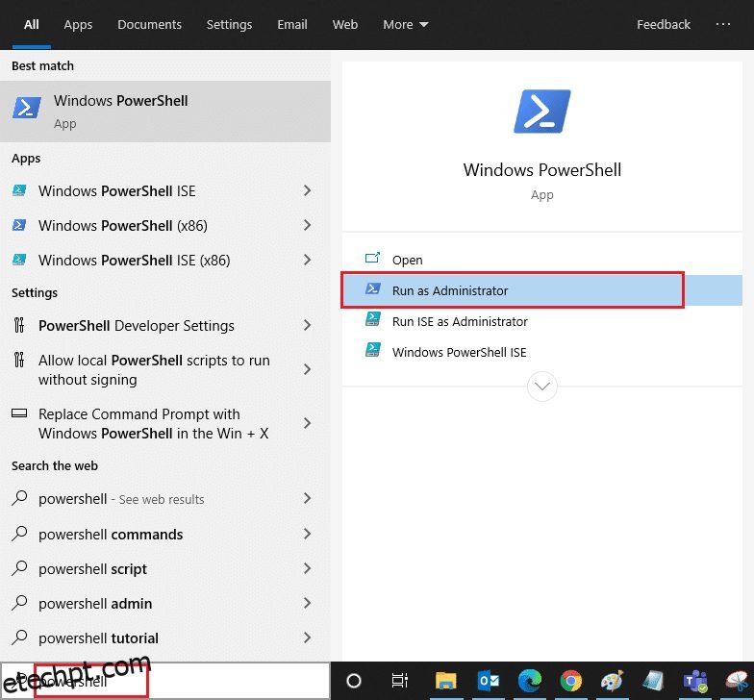
Task: Open PowerShell Developer Settings
Action: pyautogui.click(x=165, y=325)
